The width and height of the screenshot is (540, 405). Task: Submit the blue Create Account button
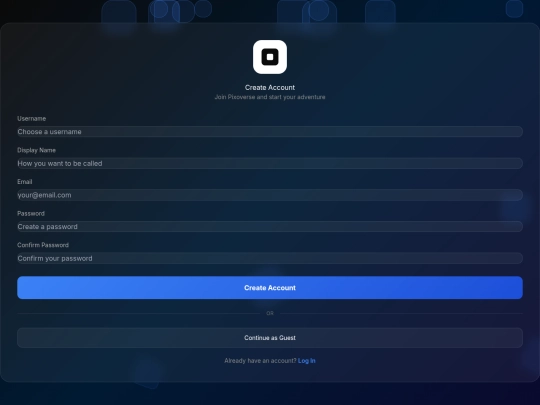270,288
